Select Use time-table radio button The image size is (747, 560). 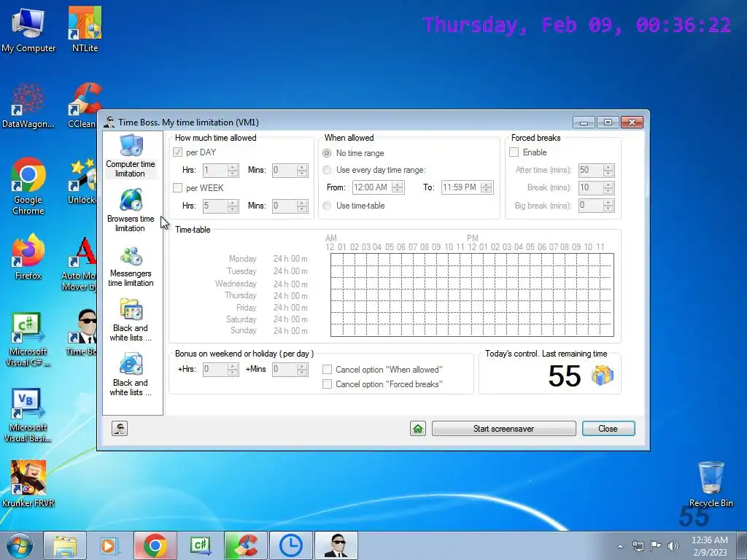[x=327, y=206]
